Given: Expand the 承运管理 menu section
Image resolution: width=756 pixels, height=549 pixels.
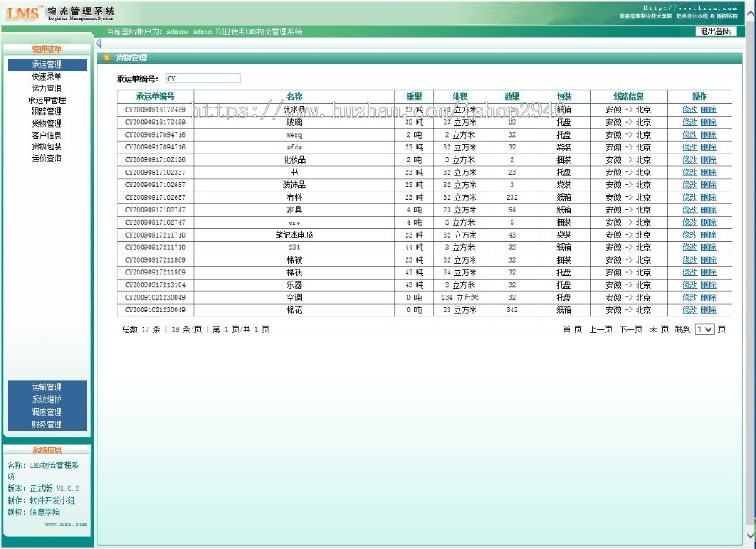Looking at the screenshot, I should [x=47, y=65].
